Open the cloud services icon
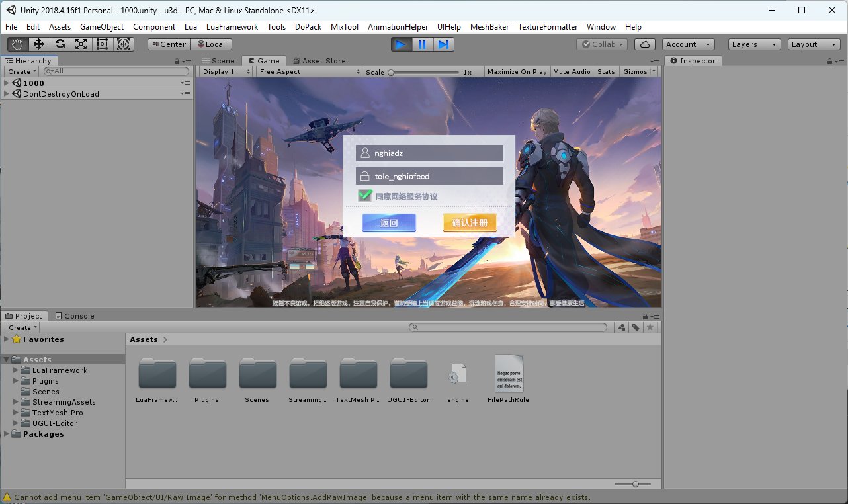Image resolution: width=848 pixels, height=504 pixels. 644,44
